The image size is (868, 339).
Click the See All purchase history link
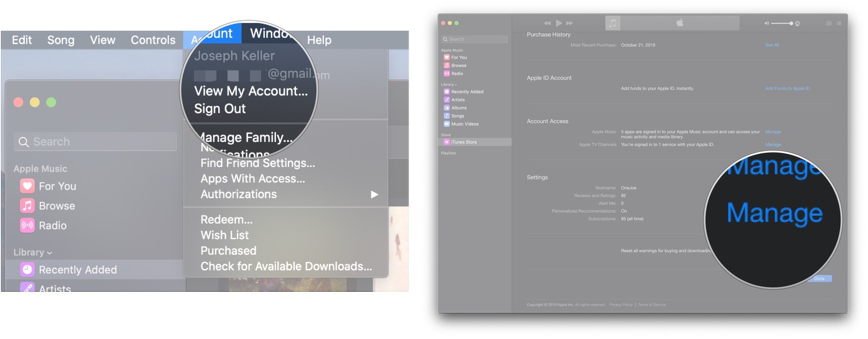point(772,45)
